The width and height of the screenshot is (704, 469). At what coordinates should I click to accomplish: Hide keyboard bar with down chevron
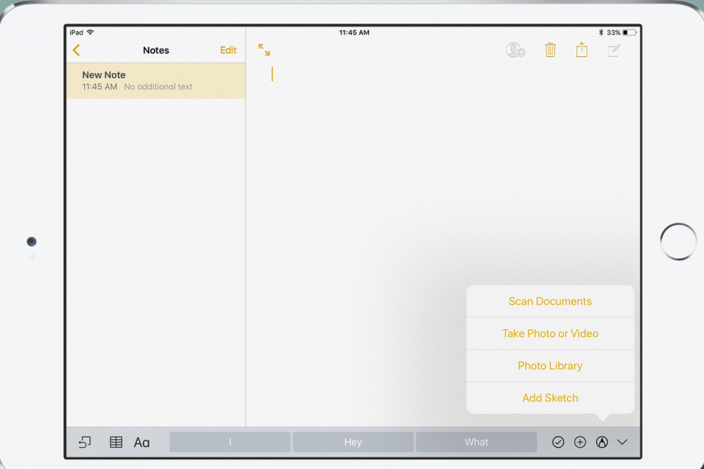622,442
